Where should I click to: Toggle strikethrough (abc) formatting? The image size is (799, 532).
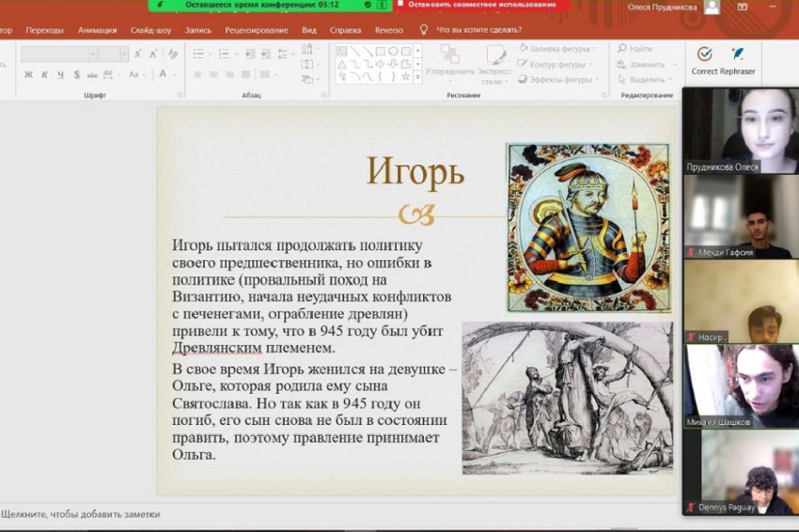pos(92,75)
